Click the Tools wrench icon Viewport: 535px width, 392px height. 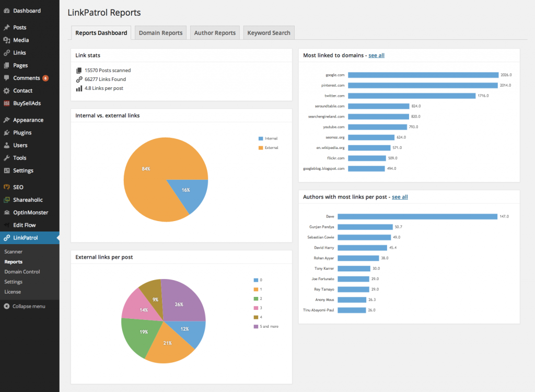point(6,158)
